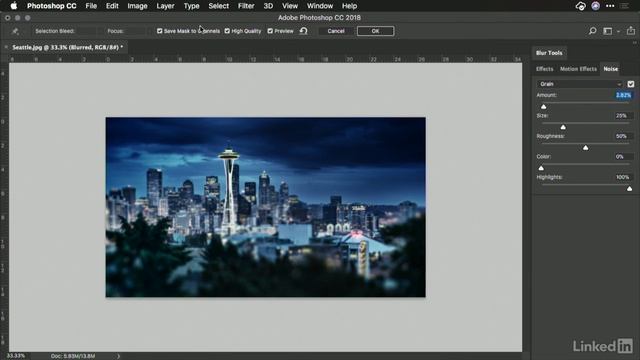Toggle the High Quality checkbox
This screenshot has width=640, height=360.
tap(227, 31)
